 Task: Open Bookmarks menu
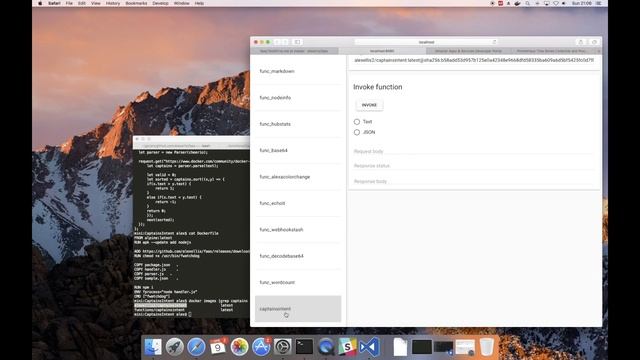pyautogui.click(x=136, y=3)
